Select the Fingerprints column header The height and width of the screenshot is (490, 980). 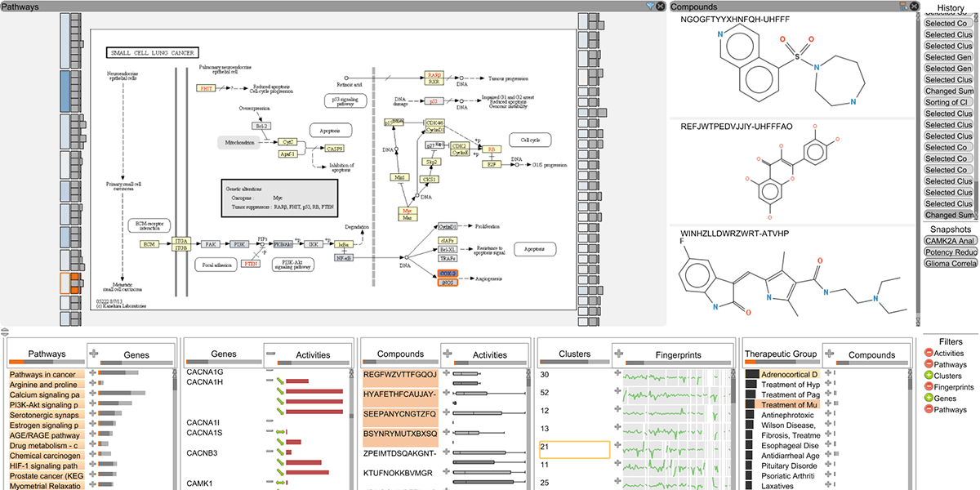[x=678, y=356]
